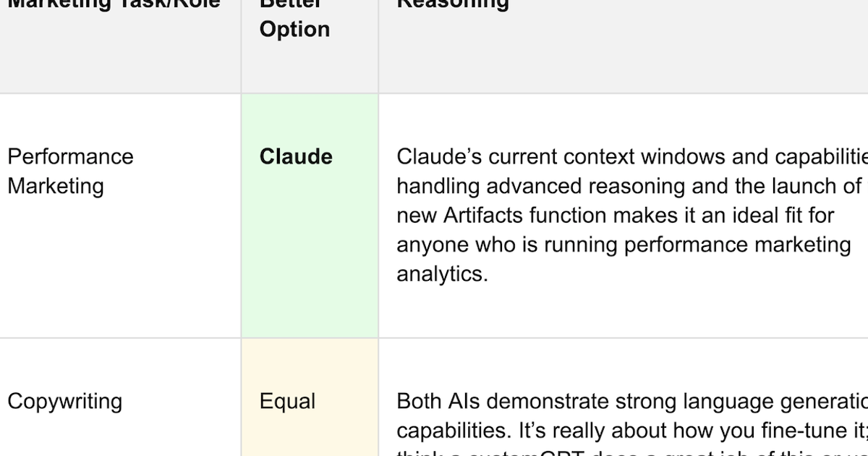Select the "Equal" text in yellow cell
The width and height of the screenshot is (868, 456).
click(287, 402)
